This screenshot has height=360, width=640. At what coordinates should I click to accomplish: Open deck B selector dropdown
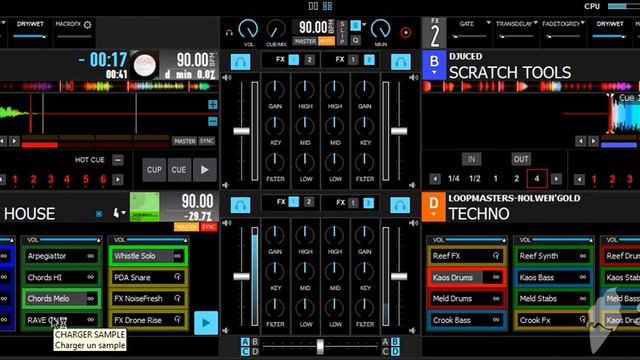(434, 73)
